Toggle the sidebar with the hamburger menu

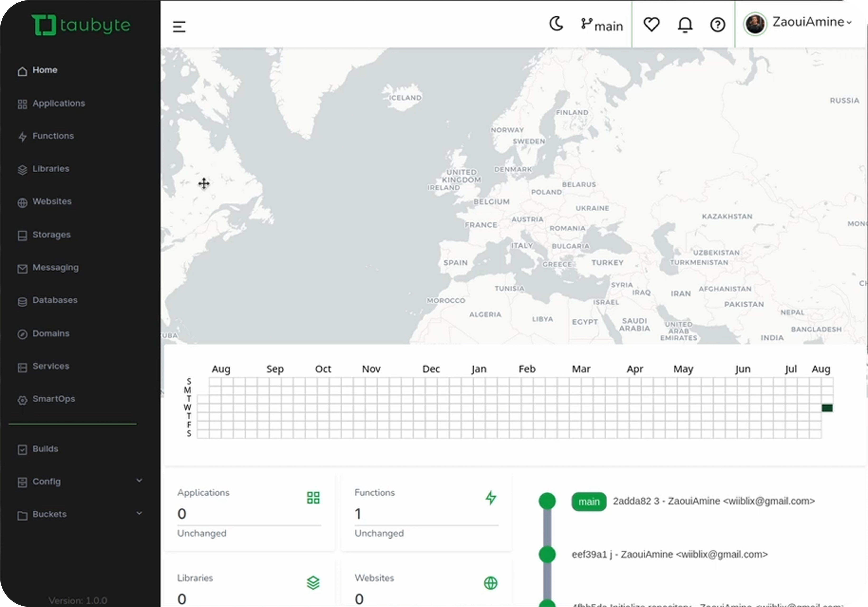pyautogui.click(x=179, y=26)
